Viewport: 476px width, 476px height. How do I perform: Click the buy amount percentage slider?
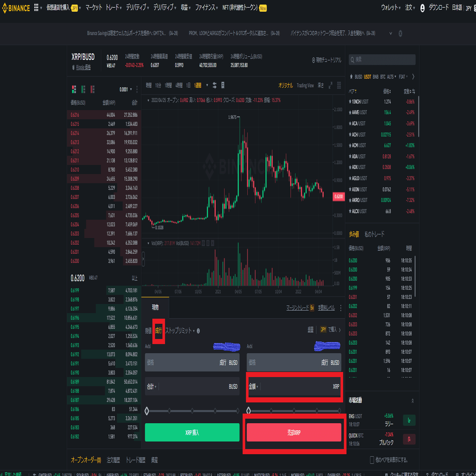(x=192, y=411)
